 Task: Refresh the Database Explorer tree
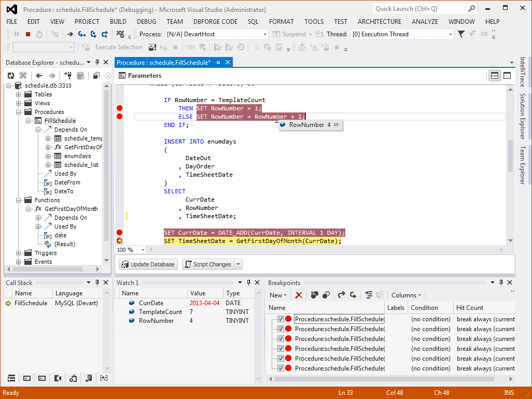pos(11,76)
